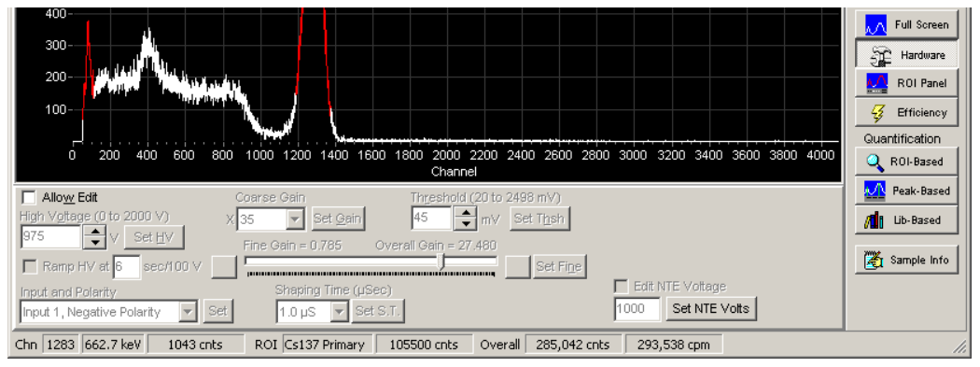Image resolution: width=980 pixels, height=367 pixels.
Task: Toggle the Hardware panel button
Action: coord(906,54)
